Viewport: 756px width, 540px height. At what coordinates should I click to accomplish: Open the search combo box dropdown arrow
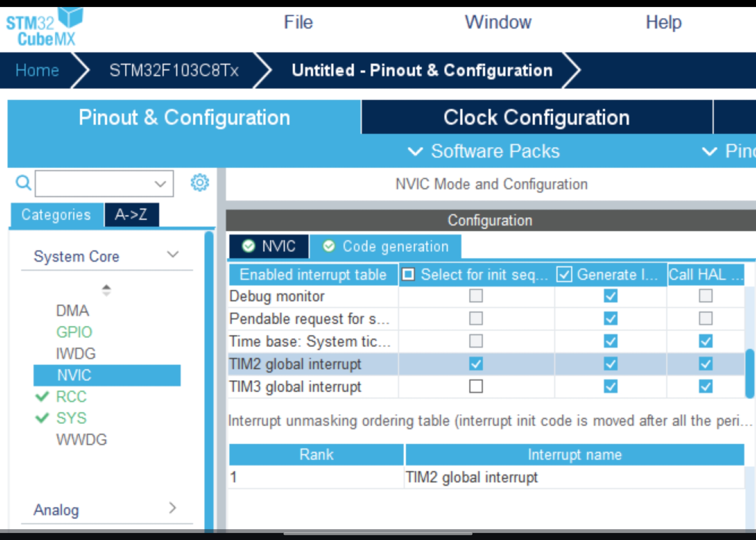click(160, 184)
